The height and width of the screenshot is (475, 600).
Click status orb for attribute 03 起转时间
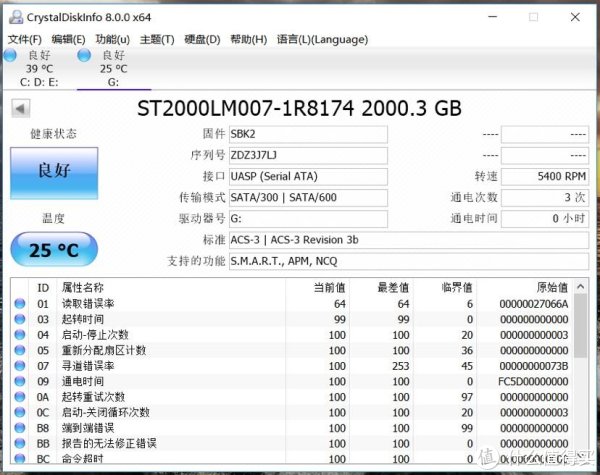(x=20, y=319)
